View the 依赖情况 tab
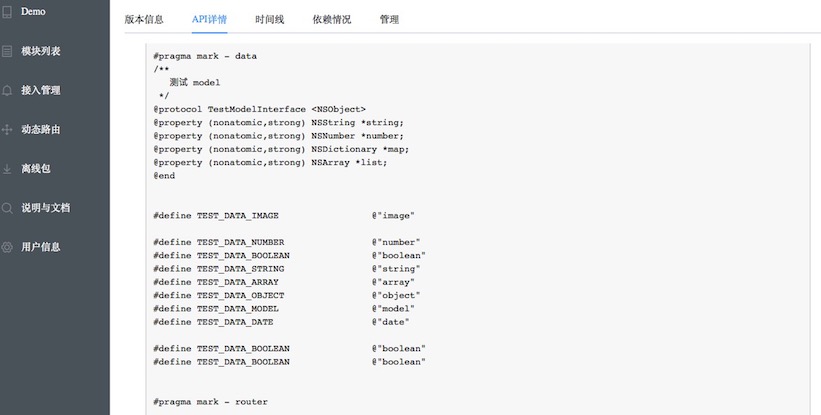This screenshot has height=415, width=821. pyautogui.click(x=331, y=19)
